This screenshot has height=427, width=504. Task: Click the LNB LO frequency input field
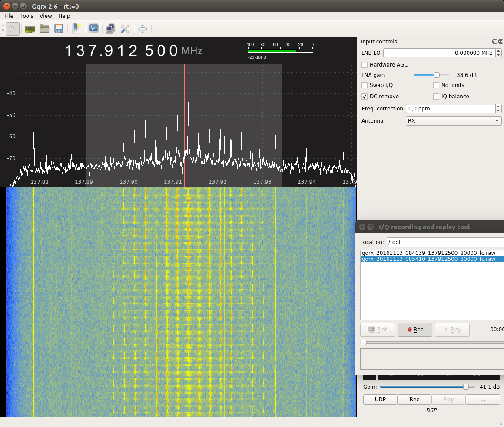point(439,53)
